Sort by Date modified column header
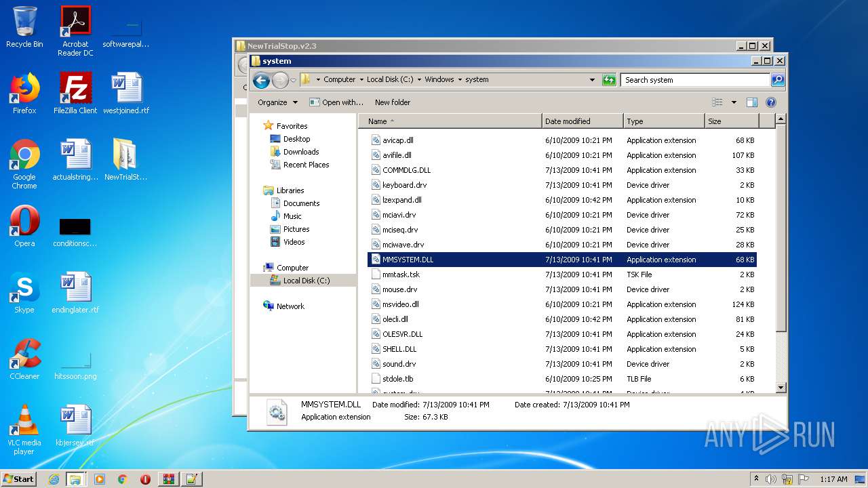Screen dimensions: 868x488 point(583,121)
